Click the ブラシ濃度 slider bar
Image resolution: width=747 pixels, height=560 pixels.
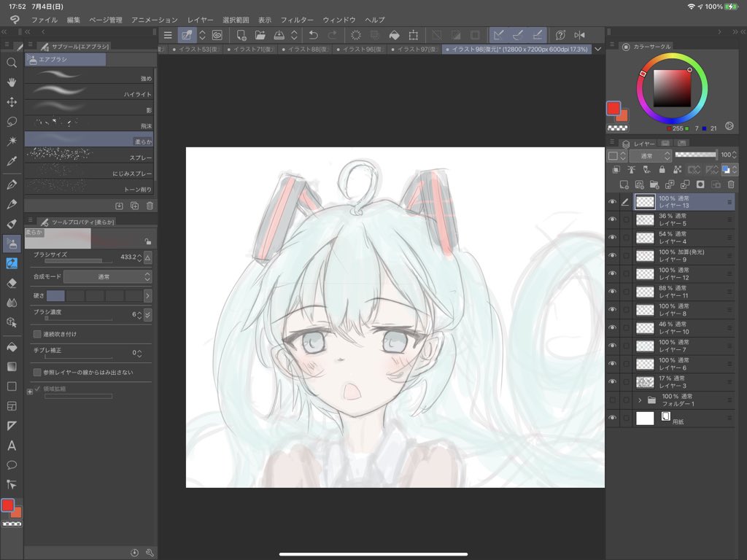[79, 319]
